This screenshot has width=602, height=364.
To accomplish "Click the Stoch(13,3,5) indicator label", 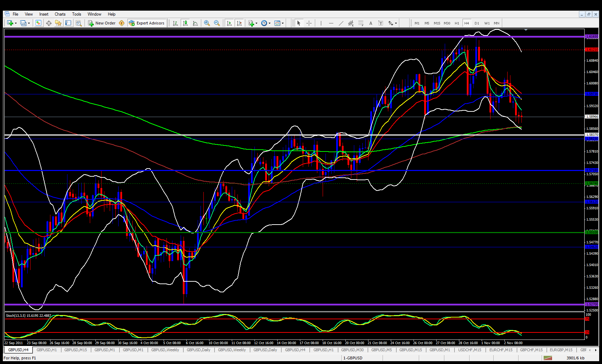I will pos(28,316).
